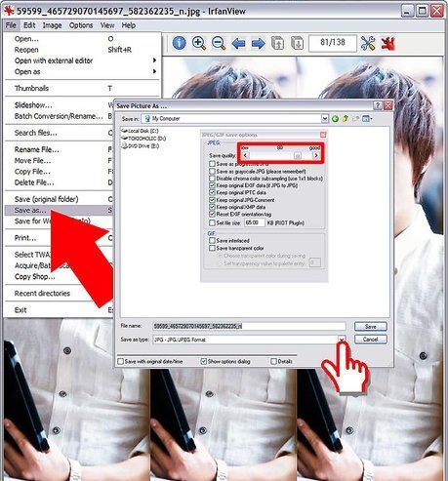The image size is (448, 481).
Task: Uncheck Keep original IPTC data
Action: tap(212, 192)
